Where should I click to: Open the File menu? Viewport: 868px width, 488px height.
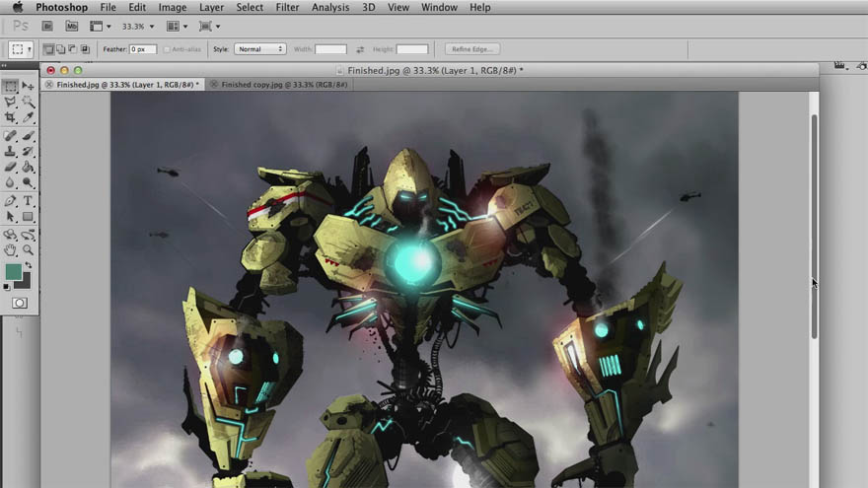coord(108,7)
